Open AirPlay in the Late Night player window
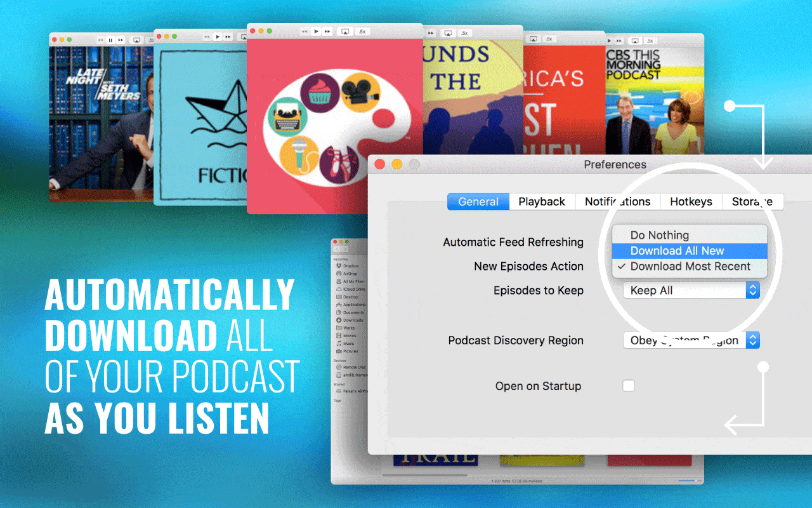This screenshot has height=508, width=812. click(136, 40)
